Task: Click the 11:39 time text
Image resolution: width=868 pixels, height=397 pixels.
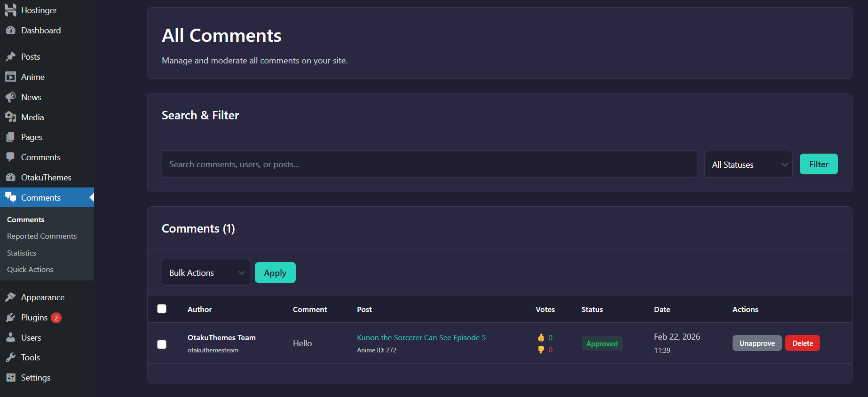Action: tap(662, 350)
